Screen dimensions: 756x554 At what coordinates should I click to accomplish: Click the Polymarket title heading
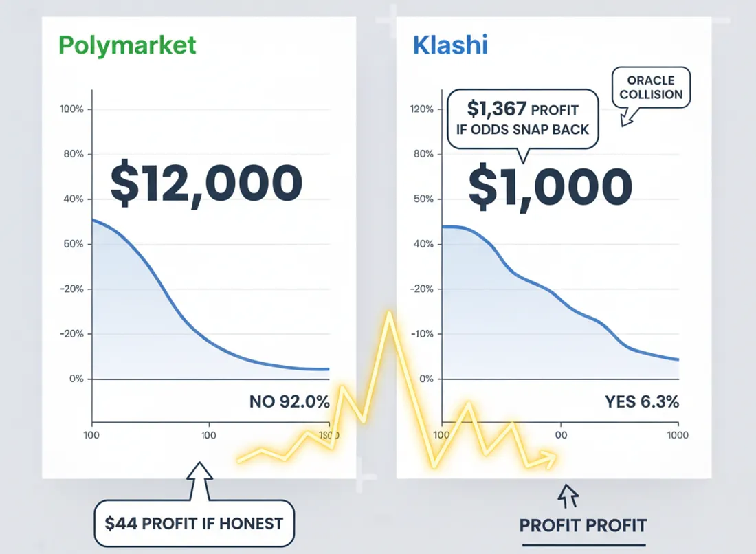click(127, 45)
